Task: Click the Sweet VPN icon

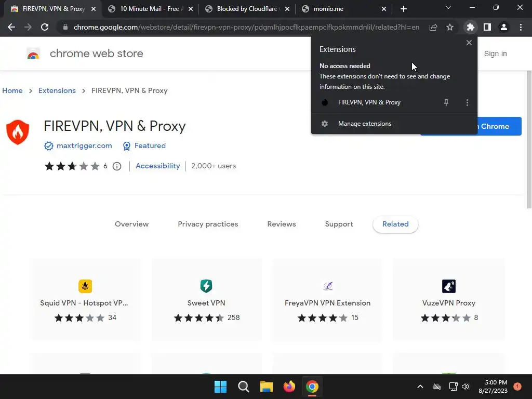Action: pyautogui.click(x=206, y=286)
